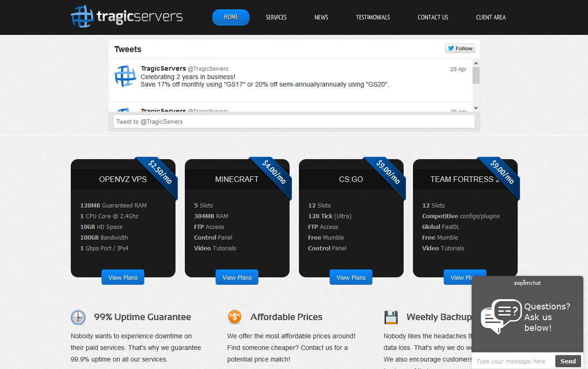
Task: View Plans for OpenVZ VPS
Action: 123,277
